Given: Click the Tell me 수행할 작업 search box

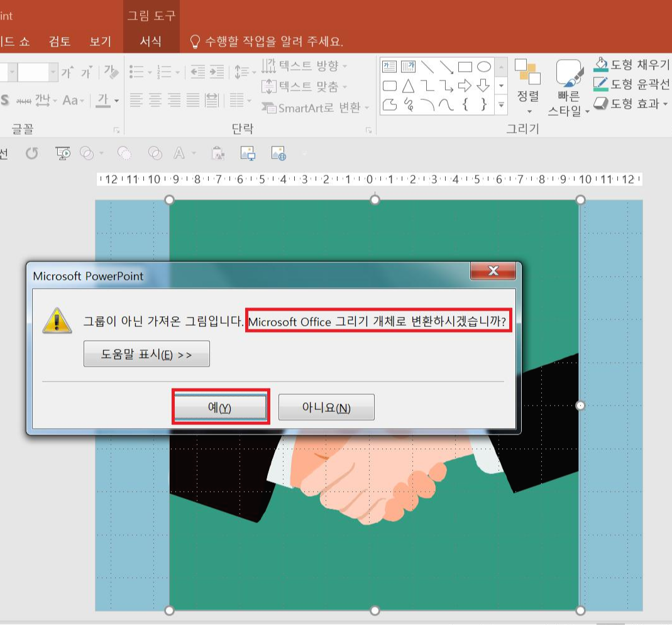Looking at the screenshot, I should [x=267, y=41].
